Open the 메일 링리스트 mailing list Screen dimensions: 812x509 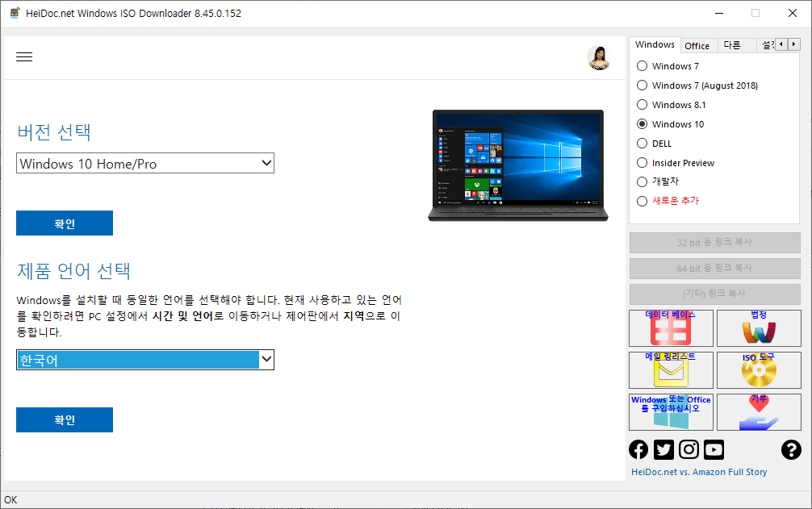pos(670,369)
